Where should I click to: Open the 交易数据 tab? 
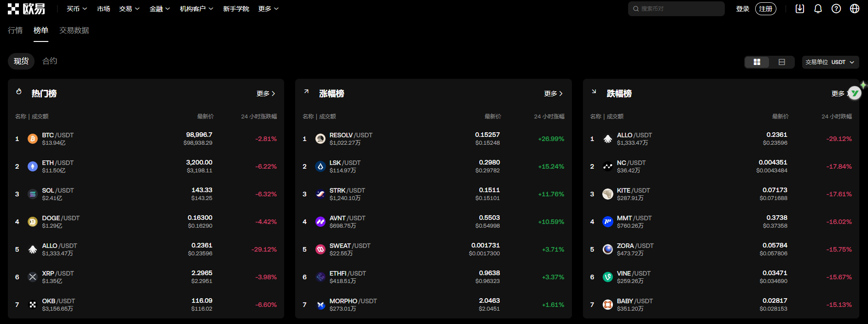point(74,30)
